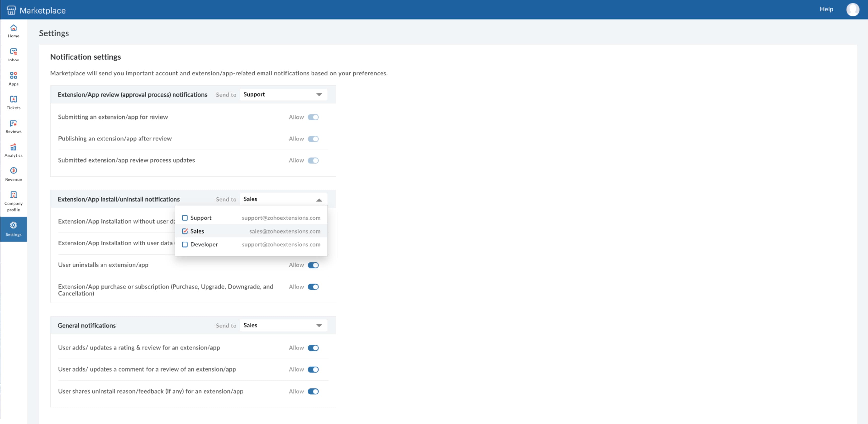This screenshot has width=868, height=424.
Task: Open the Support Send to dropdown
Action: point(283,94)
